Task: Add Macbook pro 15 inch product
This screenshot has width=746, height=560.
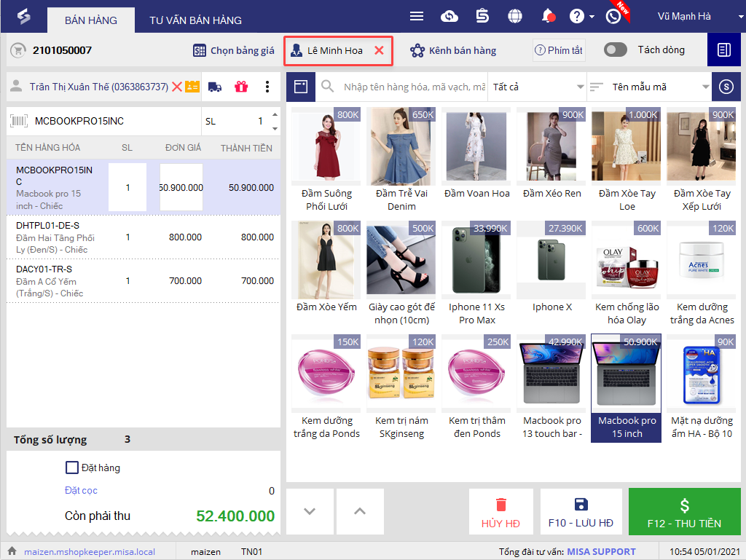Action: (626, 388)
